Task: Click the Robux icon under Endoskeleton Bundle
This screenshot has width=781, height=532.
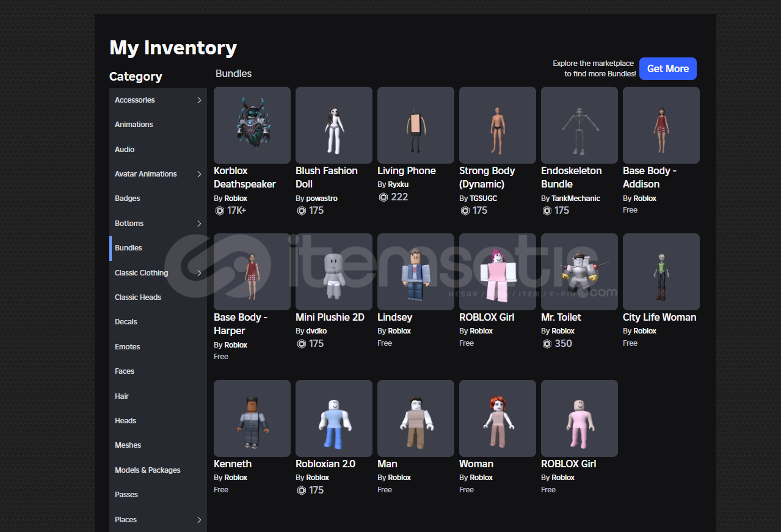Action: pyautogui.click(x=547, y=211)
